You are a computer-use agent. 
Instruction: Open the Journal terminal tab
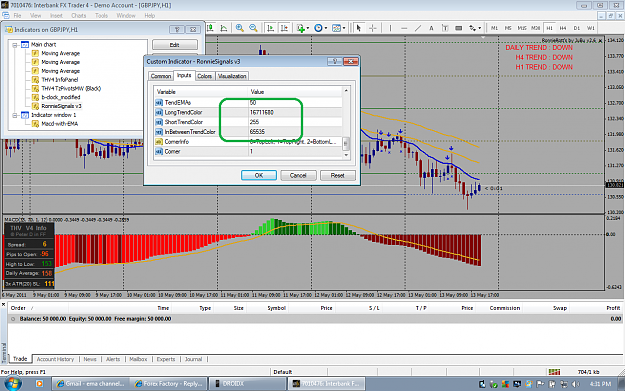click(193, 359)
